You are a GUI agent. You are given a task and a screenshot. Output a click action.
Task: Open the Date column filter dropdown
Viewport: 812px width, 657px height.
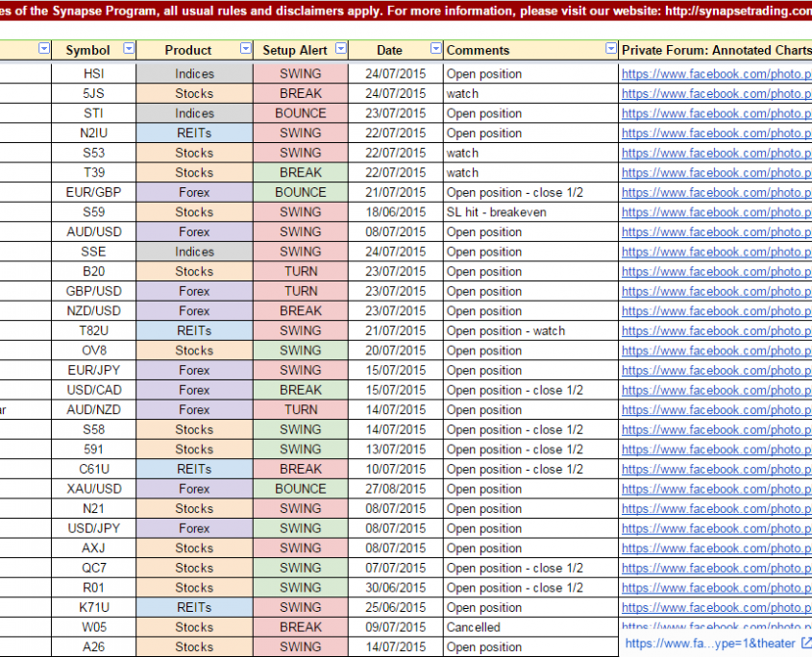(435, 49)
